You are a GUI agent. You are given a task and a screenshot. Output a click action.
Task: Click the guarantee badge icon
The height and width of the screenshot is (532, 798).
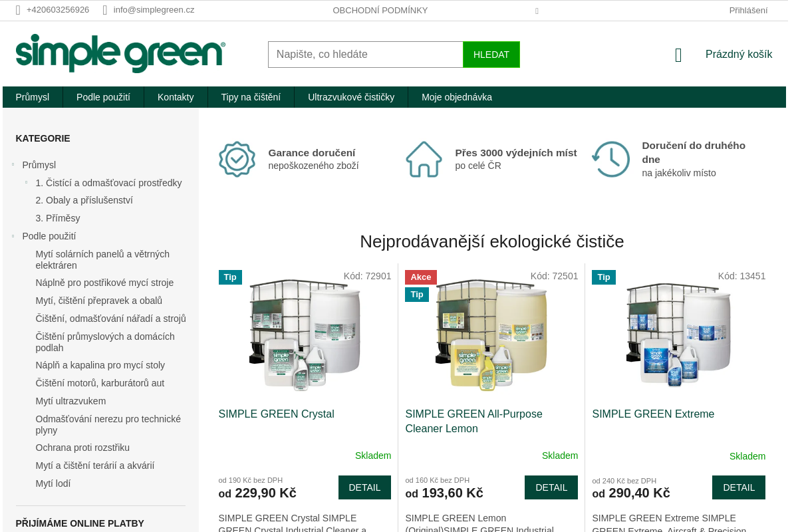[237, 159]
